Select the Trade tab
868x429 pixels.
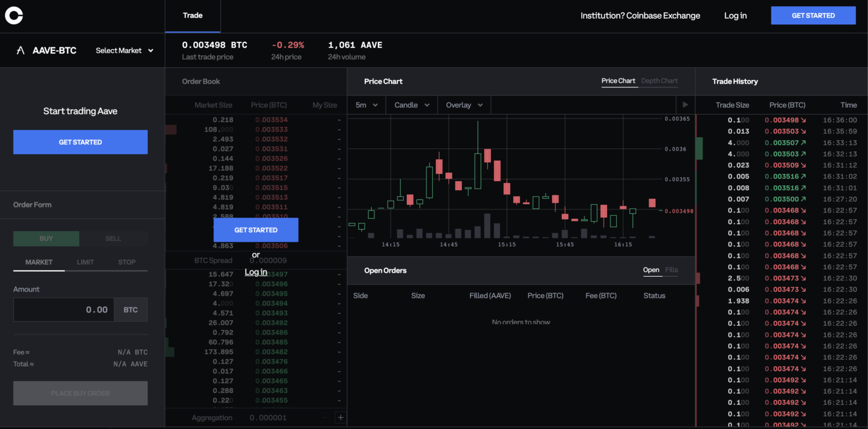pyautogui.click(x=193, y=16)
